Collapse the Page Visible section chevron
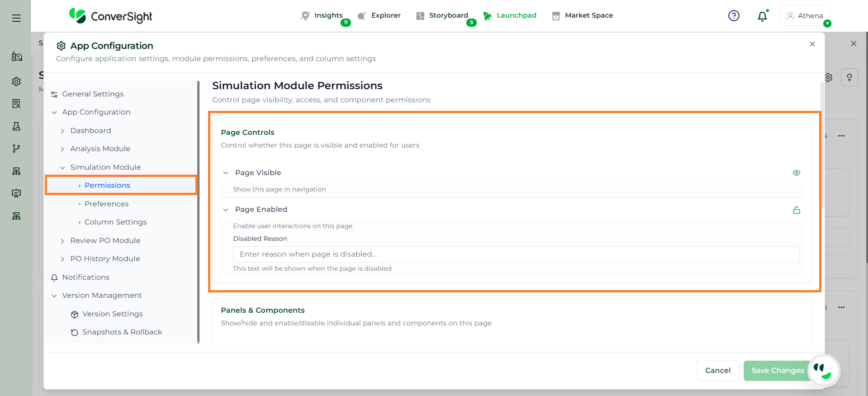This screenshot has width=868, height=396. [x=226, y=173]
